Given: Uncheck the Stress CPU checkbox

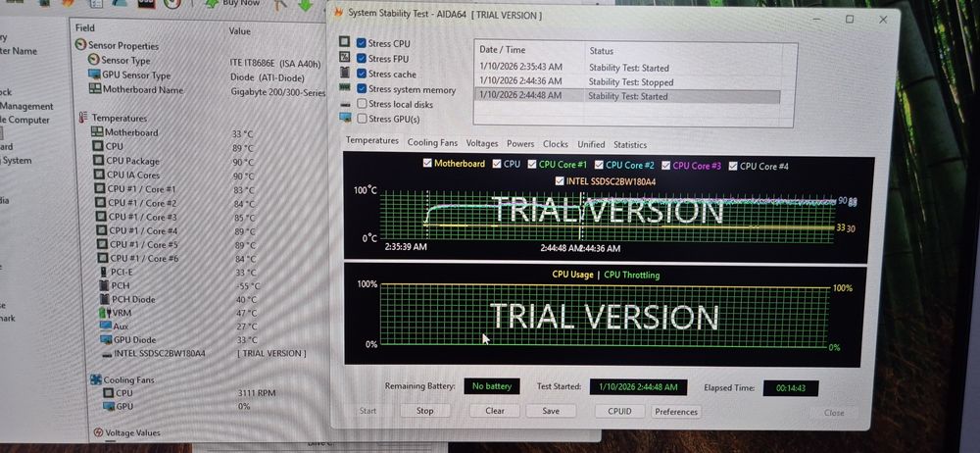Looking at the screenshot, I should coord(362,43).
